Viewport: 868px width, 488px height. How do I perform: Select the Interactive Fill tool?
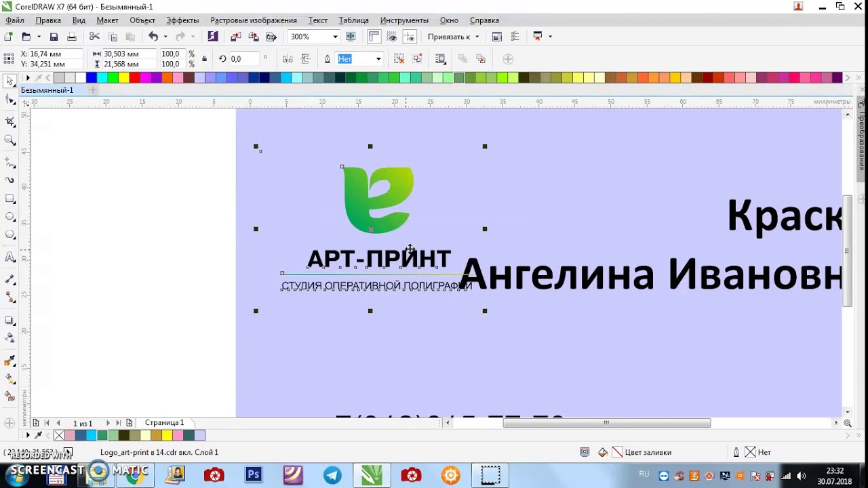[x=10, y=378]
